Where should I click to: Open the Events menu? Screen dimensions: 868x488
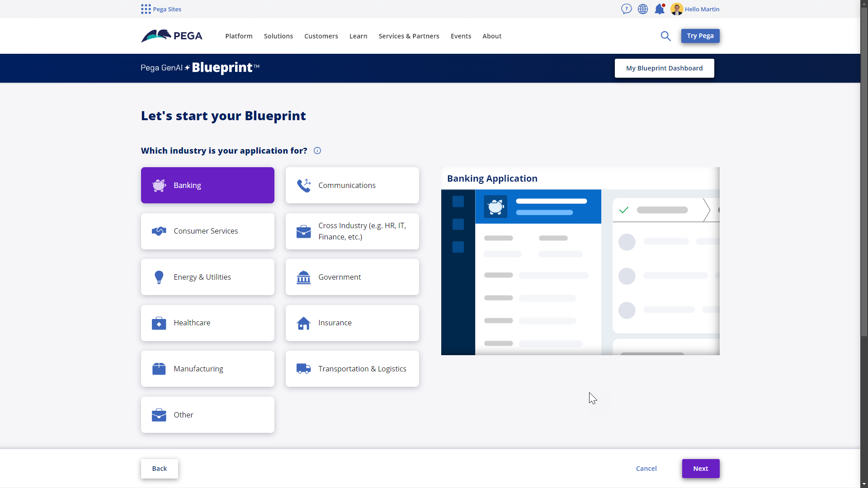[x=461, y=36]
